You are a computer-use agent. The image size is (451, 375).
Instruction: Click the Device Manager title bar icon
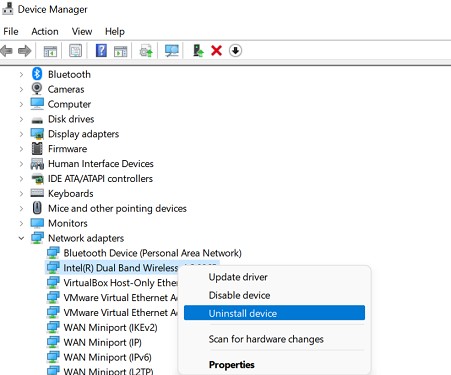8,9
